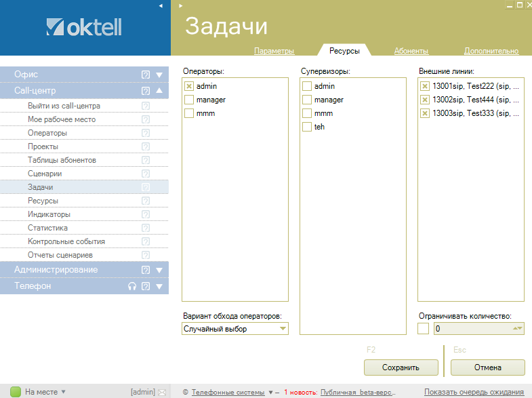Click headphones icon in Телефон header
This screenshot has width=532, height=398.
point(132,286)
